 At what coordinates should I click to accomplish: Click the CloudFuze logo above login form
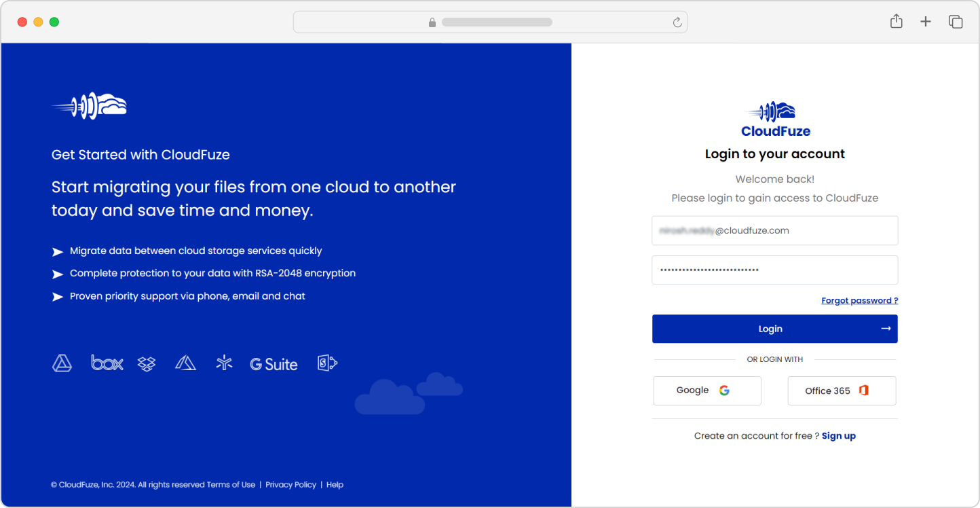(x=775, y=120)
